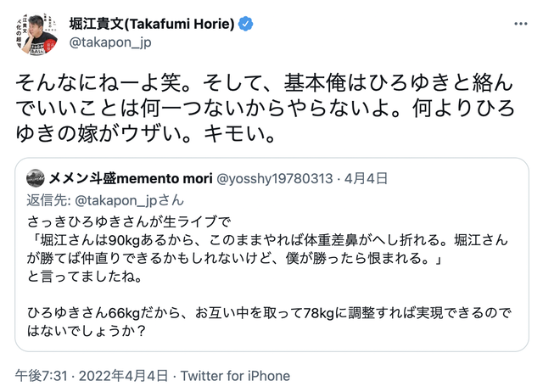Click the quoted line はないでしょうか?
The height and width of the screenshot is (392, 543).
pos(87,331)
